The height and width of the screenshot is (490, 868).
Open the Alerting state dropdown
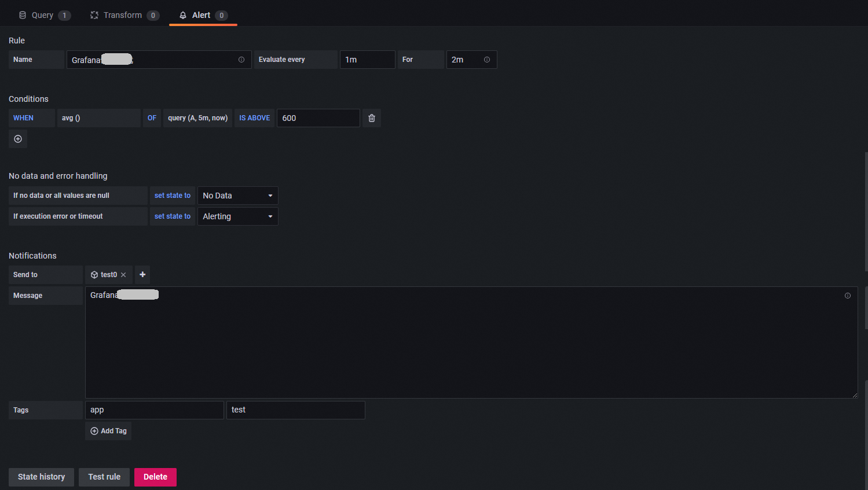tap(237, 216)
